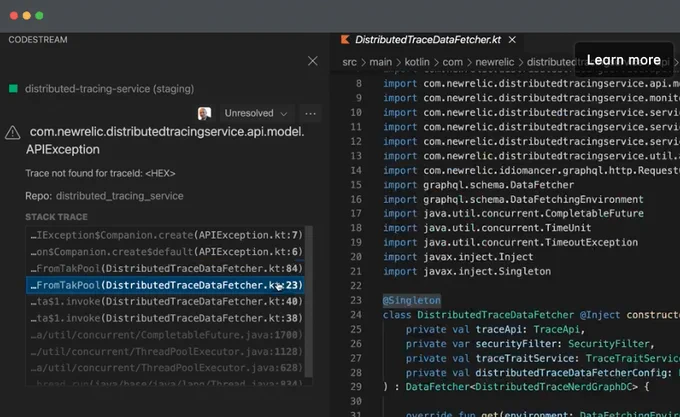Click import graphql.schema.DataFetcher line
Viewport: 680px width, 417px height.
point(478,185)
